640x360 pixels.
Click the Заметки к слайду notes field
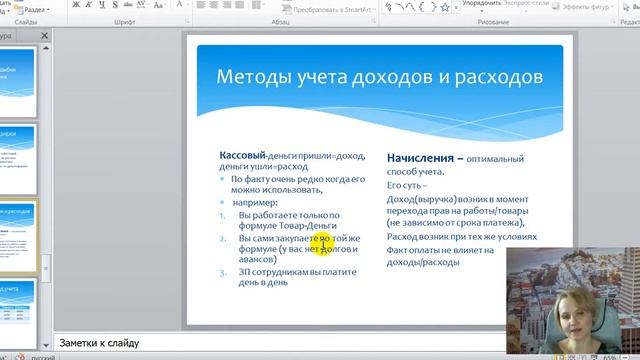pyautogui.click(x=280, y=343)
